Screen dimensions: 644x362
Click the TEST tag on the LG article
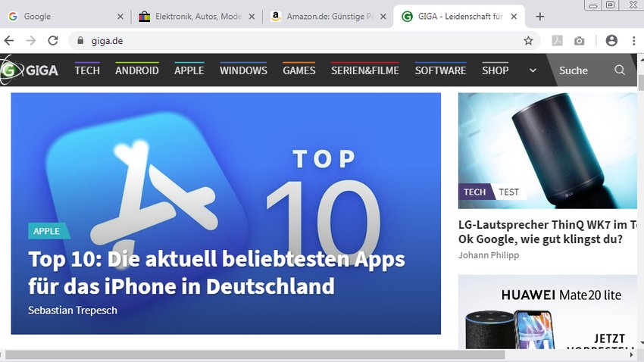pyautogui.click(x=509, y=192)
